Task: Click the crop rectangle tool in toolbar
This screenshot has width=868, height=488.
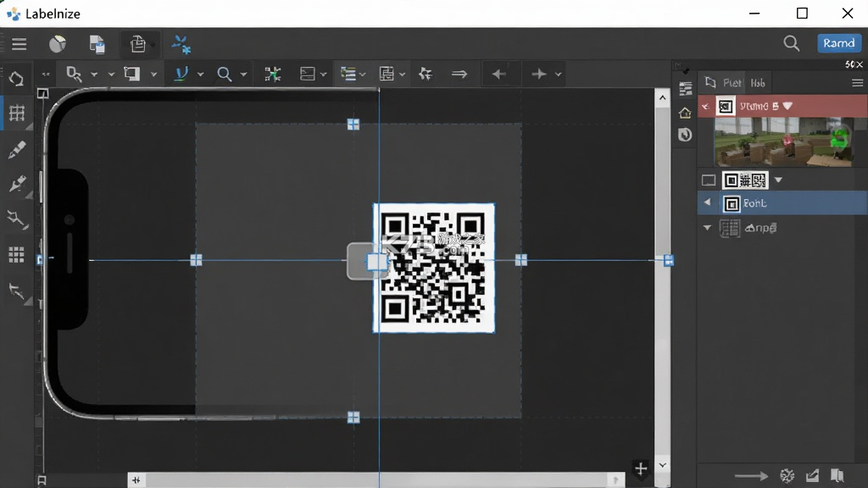Action: (131, 74)
